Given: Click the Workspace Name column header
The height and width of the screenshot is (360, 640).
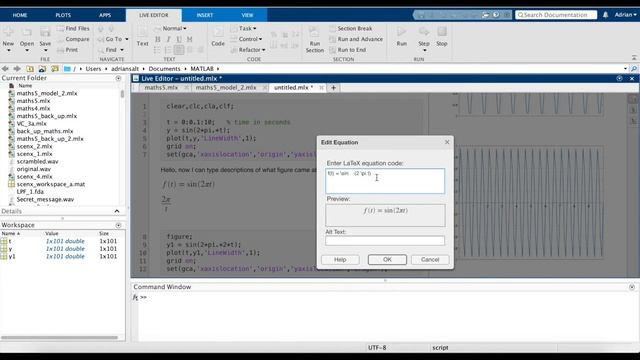Looking at the screenshot, I should pyautogui.click(x=11, y=233).
